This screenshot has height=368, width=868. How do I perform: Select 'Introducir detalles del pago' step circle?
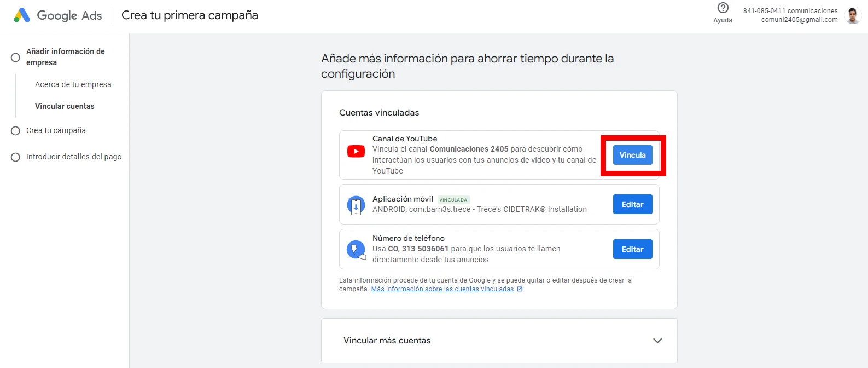16,157
